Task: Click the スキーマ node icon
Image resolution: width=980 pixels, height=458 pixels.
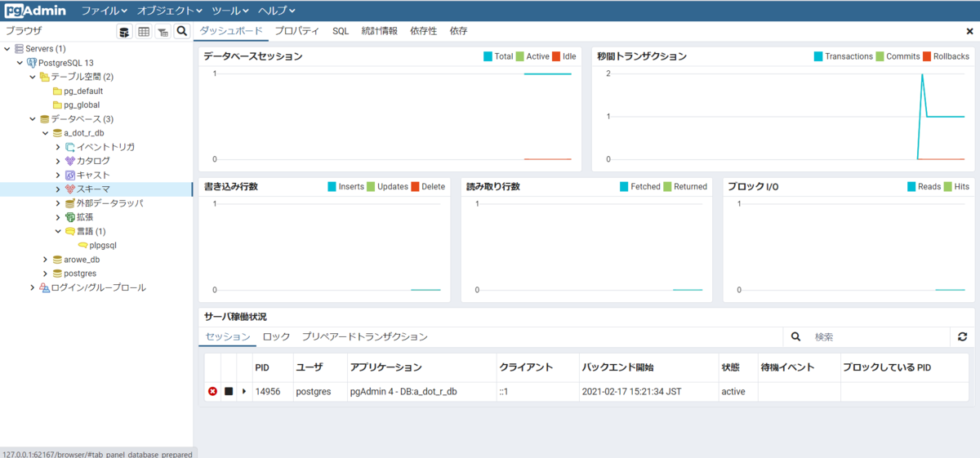Action: (x=70, y=189)
